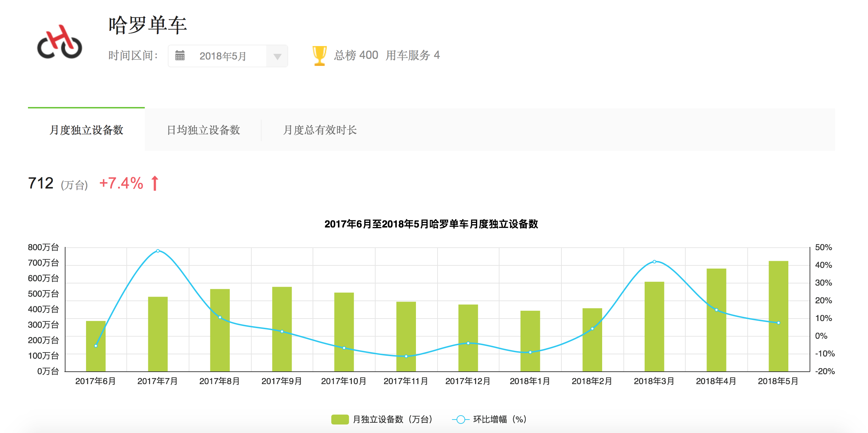Click the 总榜 400 ranking link

[356, 55]
